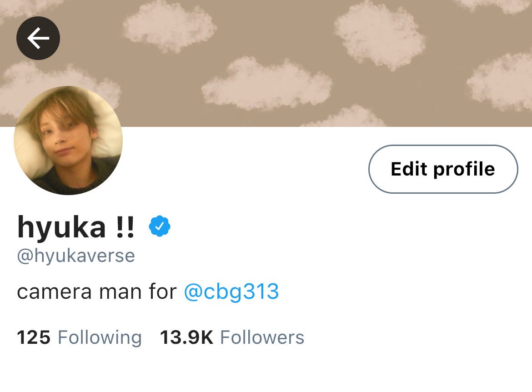Click the blue verified checkmark badge

tap(160, 226)
